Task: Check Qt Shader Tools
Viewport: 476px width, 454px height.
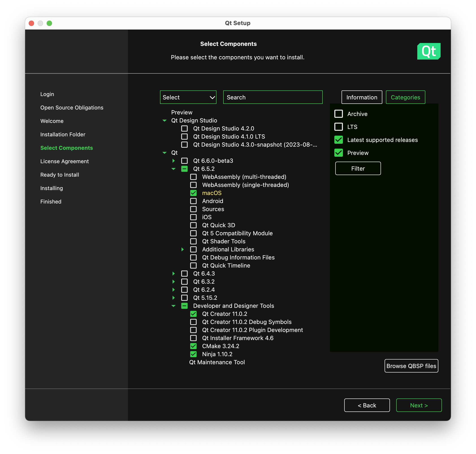Action: (x=193, y=241)
